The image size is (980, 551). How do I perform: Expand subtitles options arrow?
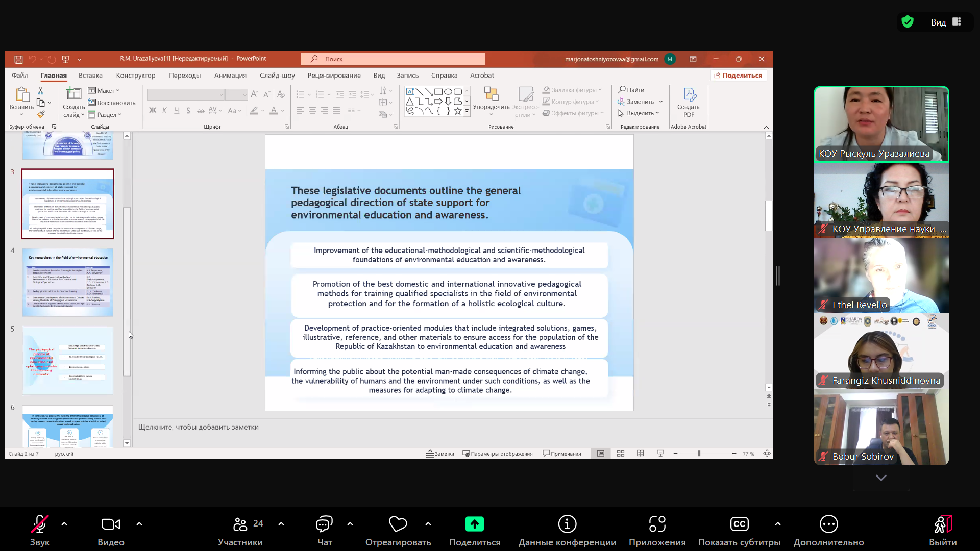point(778,524)
